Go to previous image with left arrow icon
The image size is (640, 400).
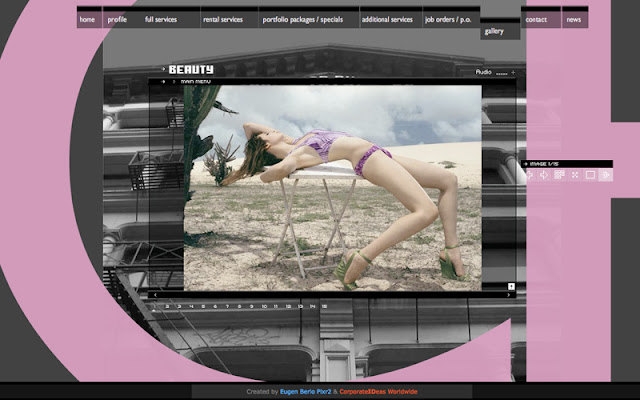point(530,175)
